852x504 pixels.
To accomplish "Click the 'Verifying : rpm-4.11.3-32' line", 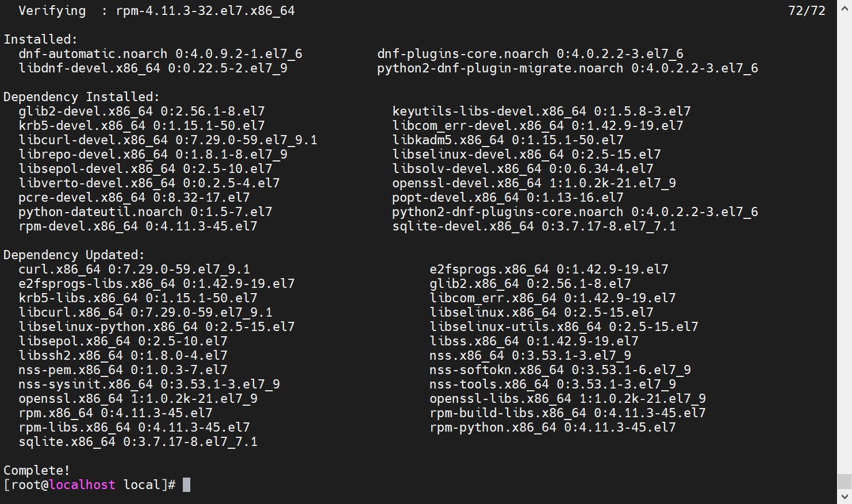I will pos(156,10).
